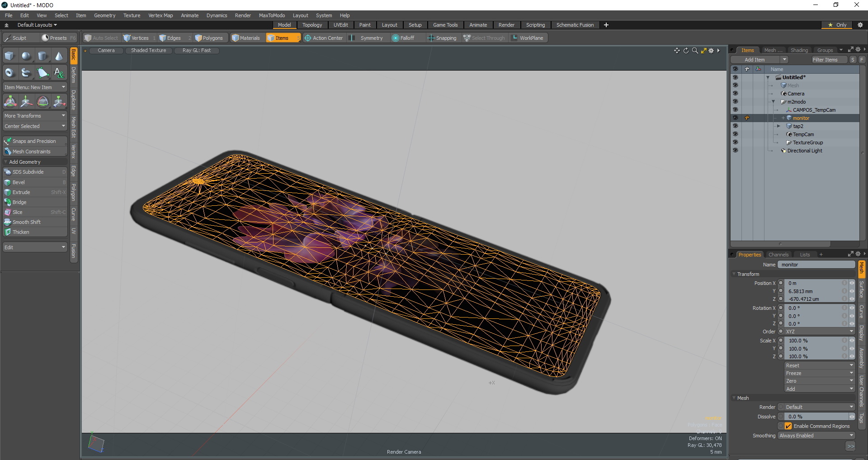The width and height of the screenshot is (868, 460).
Task: Toggle visibility of the monitor item
Action: coord(735,118)
